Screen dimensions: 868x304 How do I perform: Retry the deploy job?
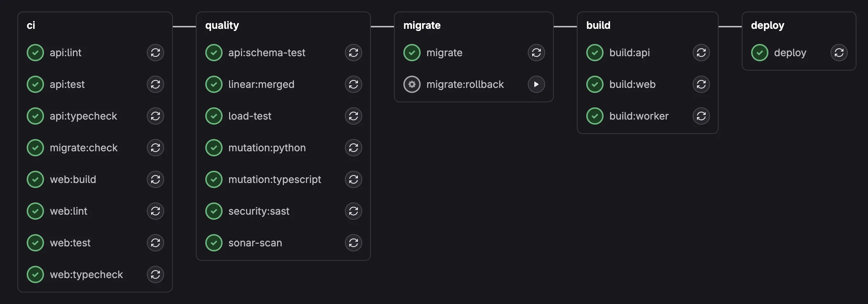pyautogui.click(x=839, y=53)
